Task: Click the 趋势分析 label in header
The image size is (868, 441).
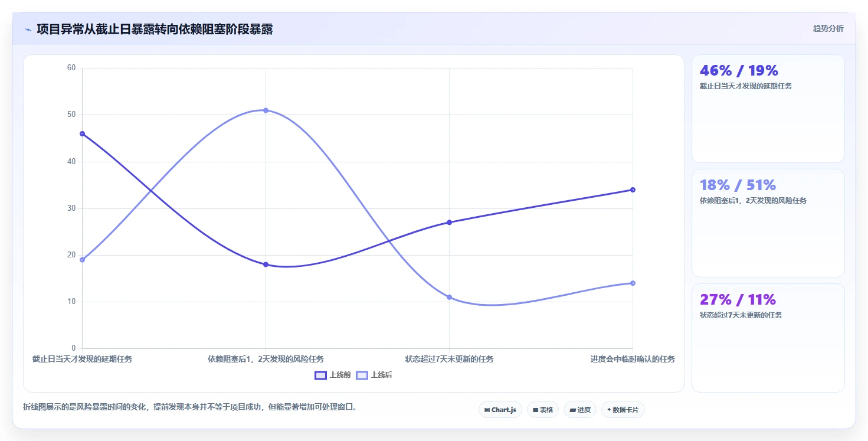Action: coord(828,28)
